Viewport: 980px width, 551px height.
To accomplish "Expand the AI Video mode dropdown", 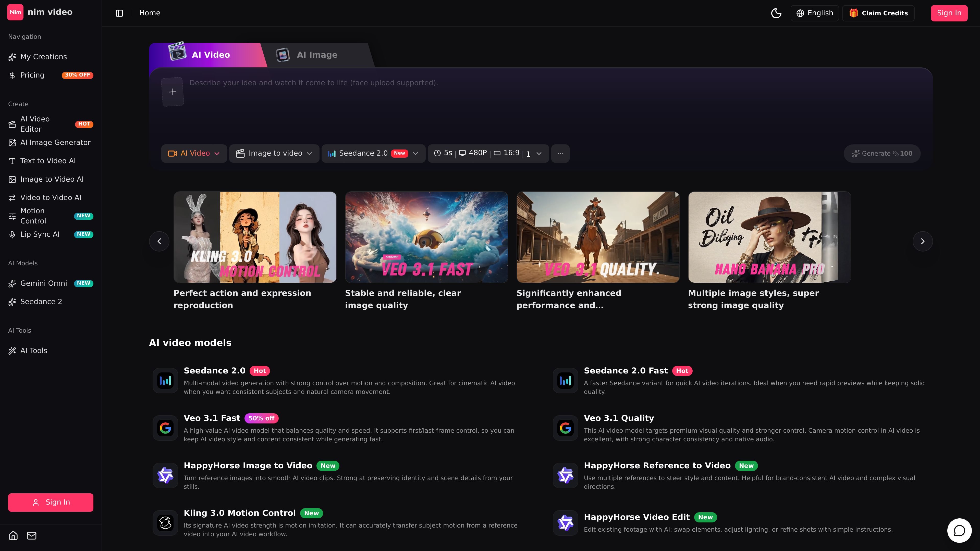I will (194, 153).
